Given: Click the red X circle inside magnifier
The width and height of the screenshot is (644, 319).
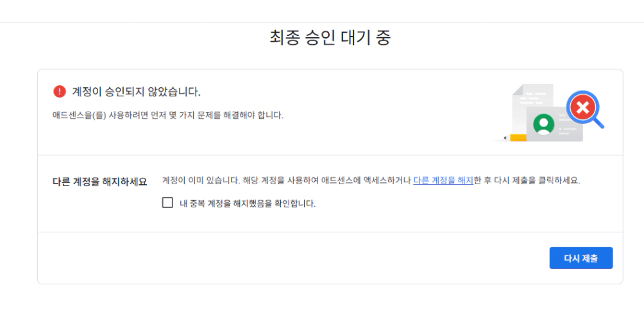Looking at the screenshot, I should [x=582, y=107].
